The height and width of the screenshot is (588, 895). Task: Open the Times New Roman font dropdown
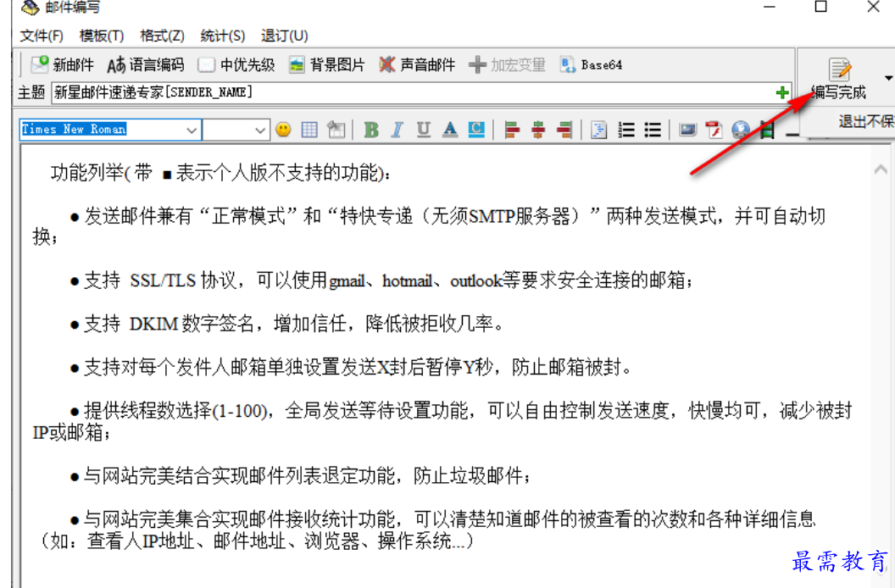point(192,130)
